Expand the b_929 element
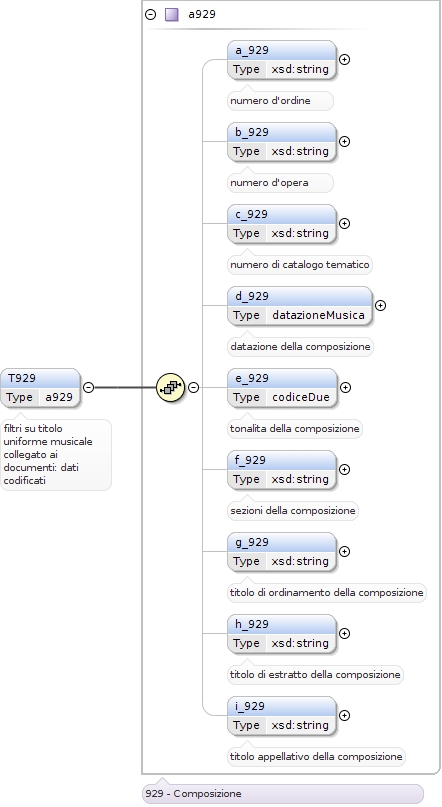This screenshot has width=442, height=807. [x=345, y=141]
